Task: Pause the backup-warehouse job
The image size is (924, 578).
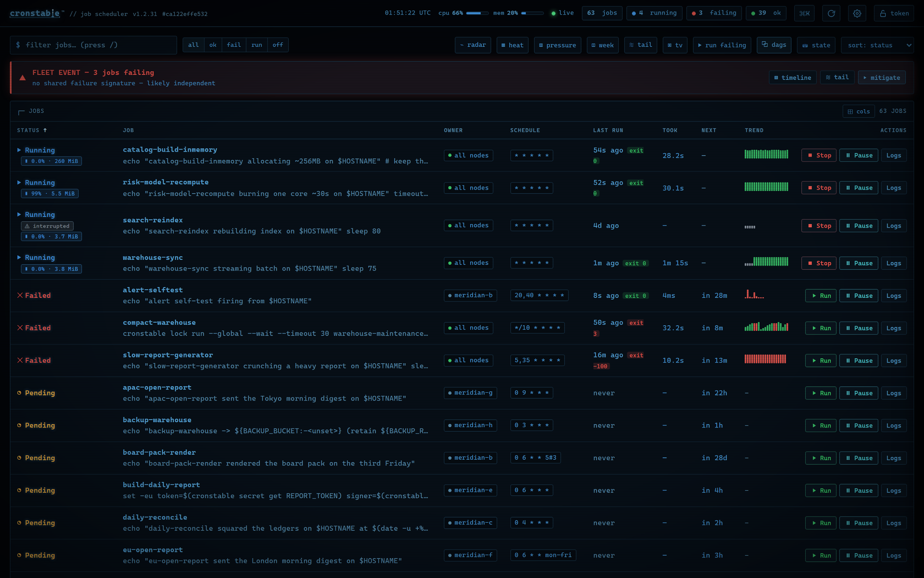Action: click(859, 426)
